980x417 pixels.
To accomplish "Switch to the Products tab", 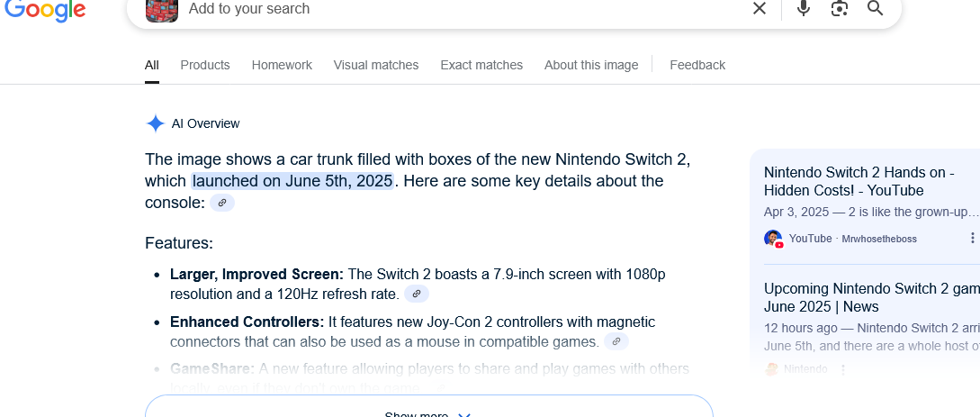I will [205, 65].
